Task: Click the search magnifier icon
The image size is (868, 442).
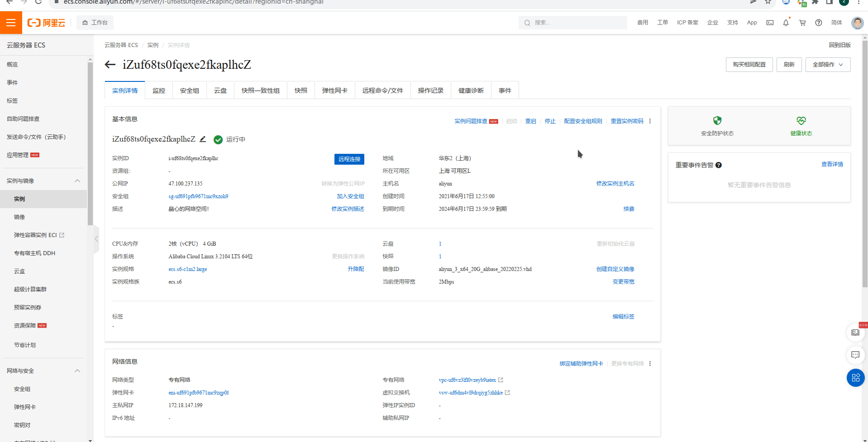Action: 527,23
